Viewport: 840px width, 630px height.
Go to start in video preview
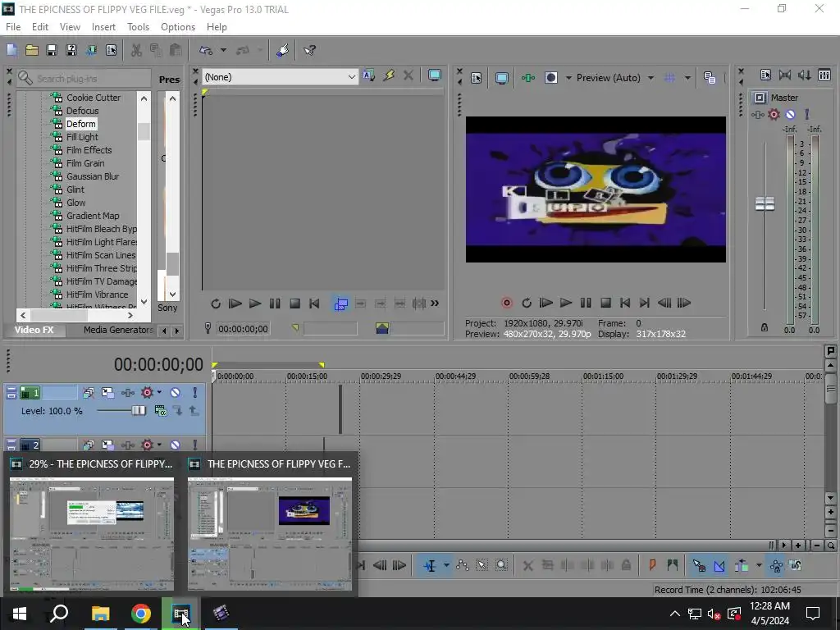[624, 304]
